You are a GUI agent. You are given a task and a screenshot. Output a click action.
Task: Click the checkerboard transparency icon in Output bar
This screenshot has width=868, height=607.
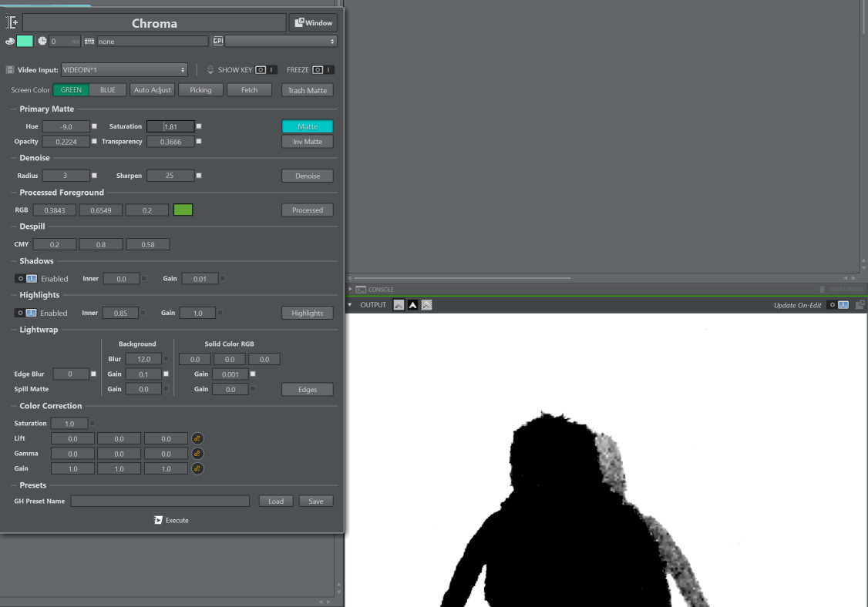tap(426, 305)
